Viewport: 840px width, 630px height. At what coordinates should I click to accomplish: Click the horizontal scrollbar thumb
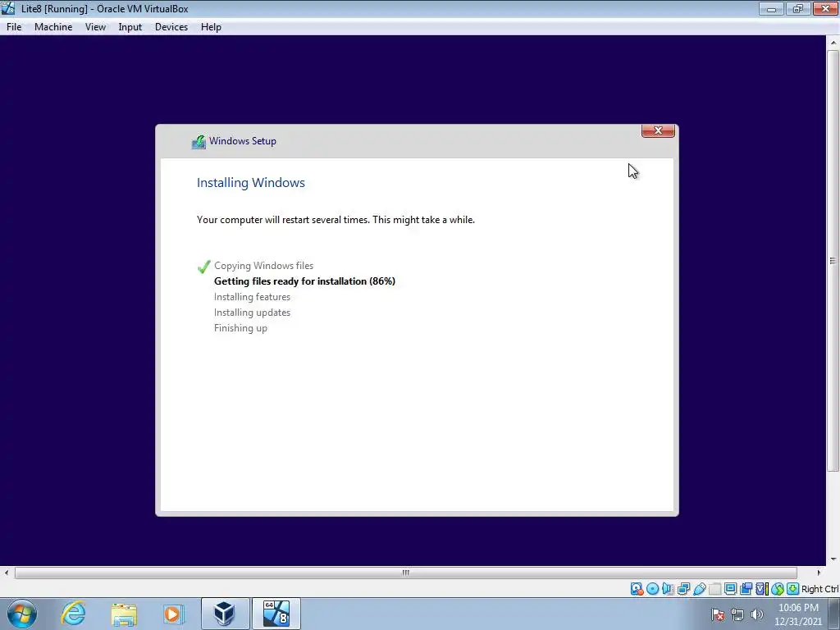click(406, 573)
